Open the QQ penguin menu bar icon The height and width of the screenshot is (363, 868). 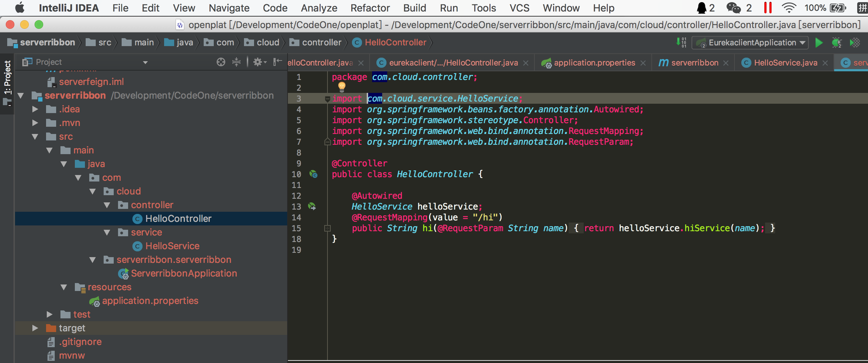[701, 8]
